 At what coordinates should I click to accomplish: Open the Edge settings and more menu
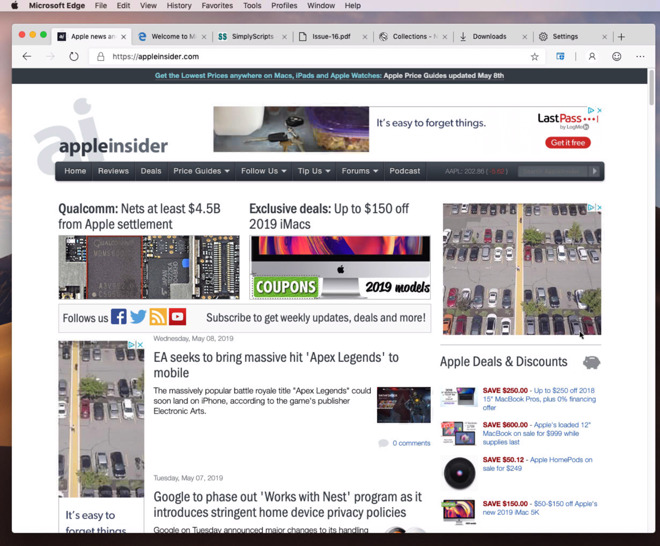(x=640, y=56)
